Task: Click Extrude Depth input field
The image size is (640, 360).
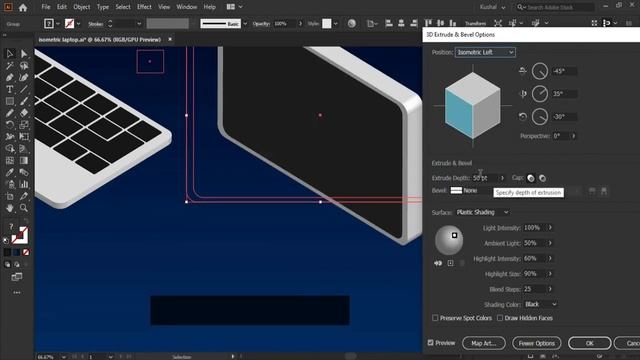Action: pos(485,178)
